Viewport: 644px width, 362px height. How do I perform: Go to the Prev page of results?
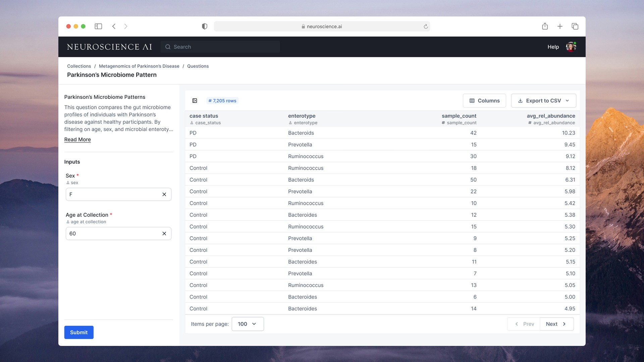coord(524,324)
